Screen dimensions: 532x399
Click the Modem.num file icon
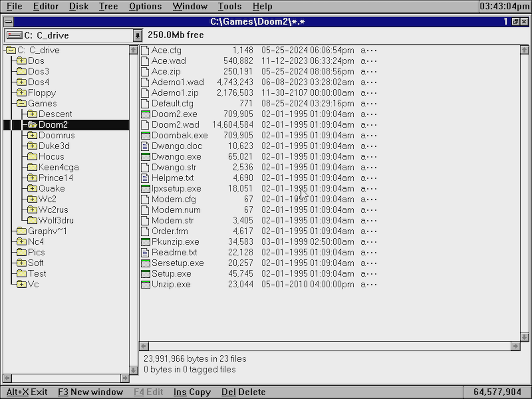point(145,210)
